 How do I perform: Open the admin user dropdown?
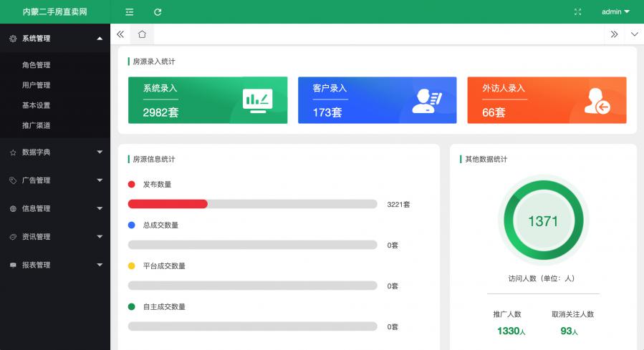(615, 12)
